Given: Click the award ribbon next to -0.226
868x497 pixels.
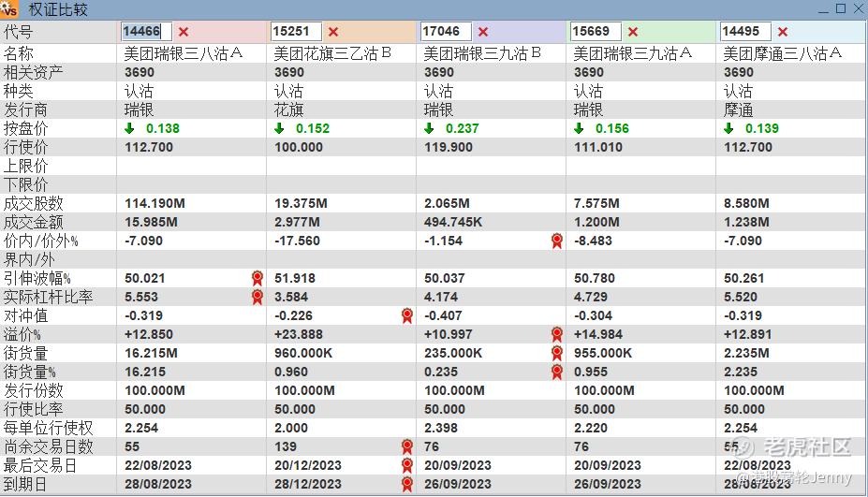Looking at the screenshot, I should (x=407, y=315).
